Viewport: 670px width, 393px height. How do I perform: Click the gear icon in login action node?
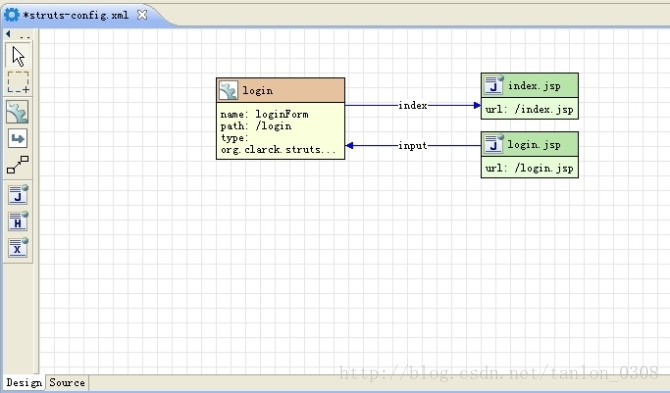[x=228, y=91]
